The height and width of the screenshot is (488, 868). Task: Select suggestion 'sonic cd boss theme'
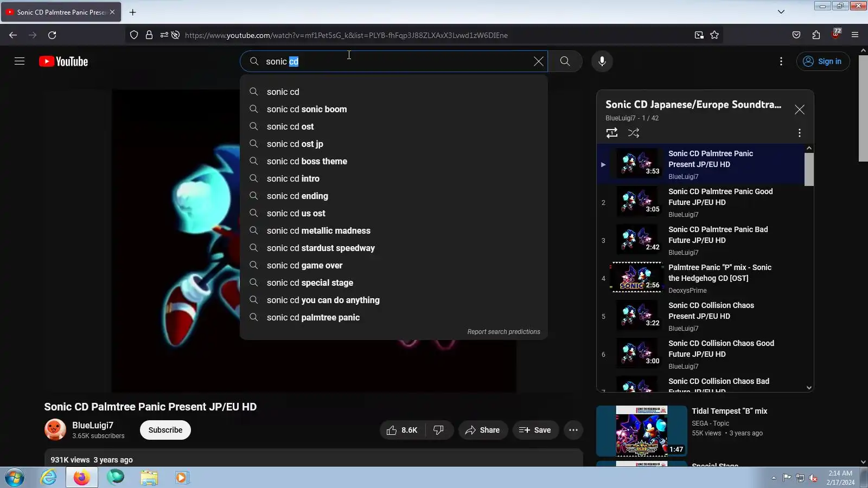point(394,161)
